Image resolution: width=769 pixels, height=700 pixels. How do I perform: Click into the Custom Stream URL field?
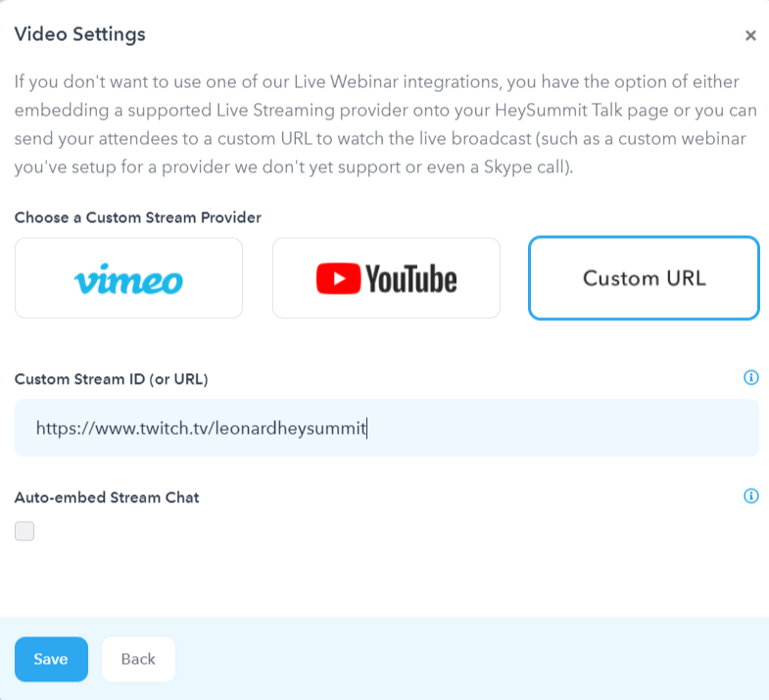[387, 428]
